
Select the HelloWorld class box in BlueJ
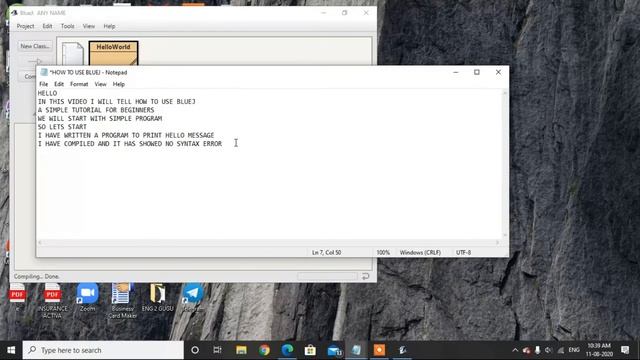point(113,53)
